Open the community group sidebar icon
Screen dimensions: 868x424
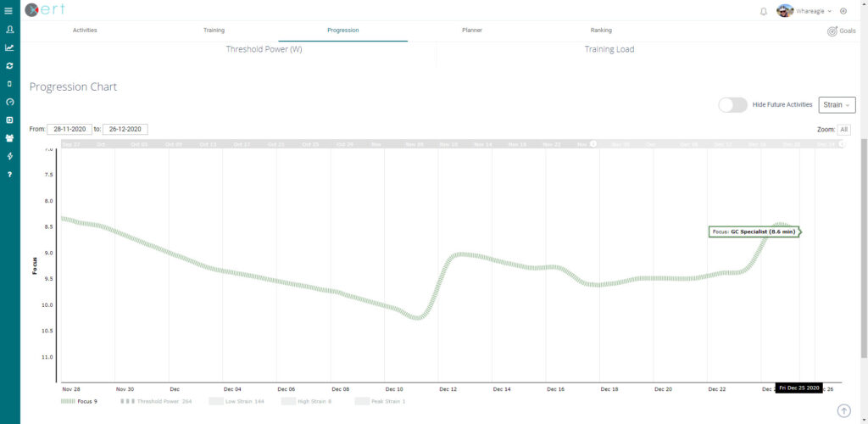[x=9, y=138]
